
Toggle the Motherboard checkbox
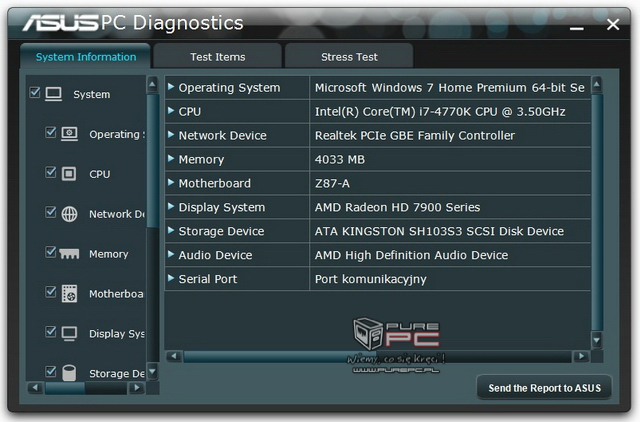tap(51, 291)
